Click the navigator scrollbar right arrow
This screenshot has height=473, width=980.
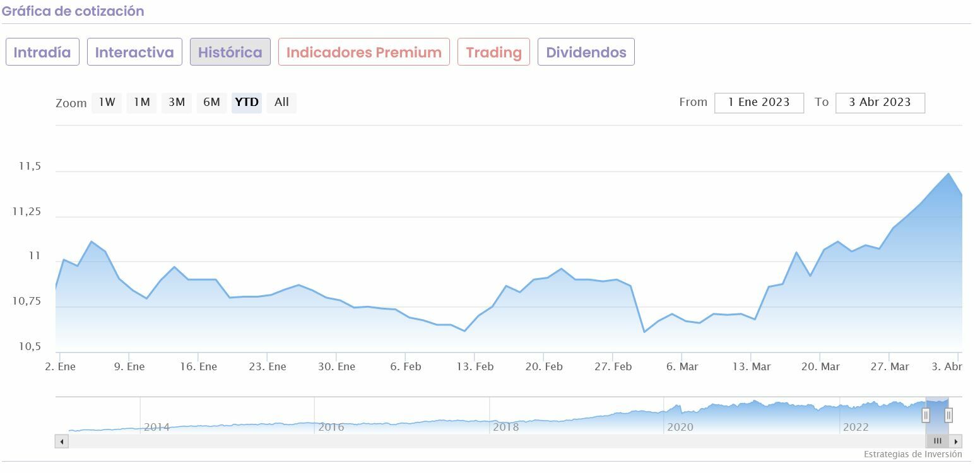957,441
